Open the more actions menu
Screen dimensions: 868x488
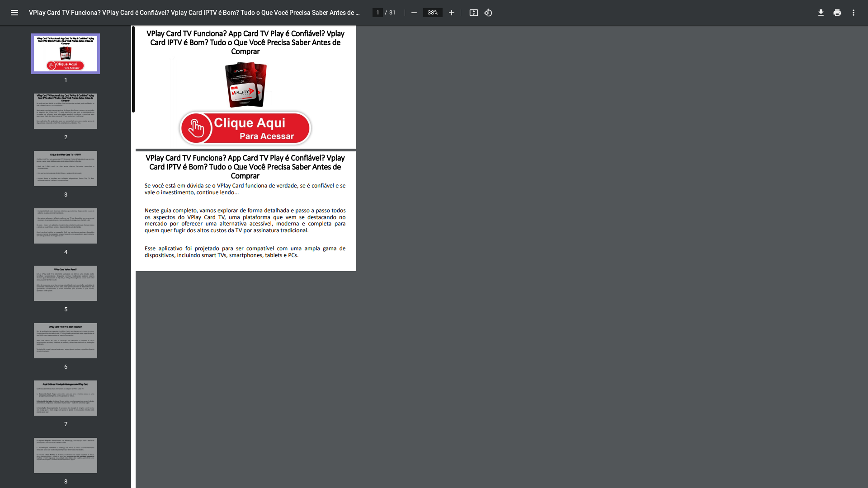(854, 13)
